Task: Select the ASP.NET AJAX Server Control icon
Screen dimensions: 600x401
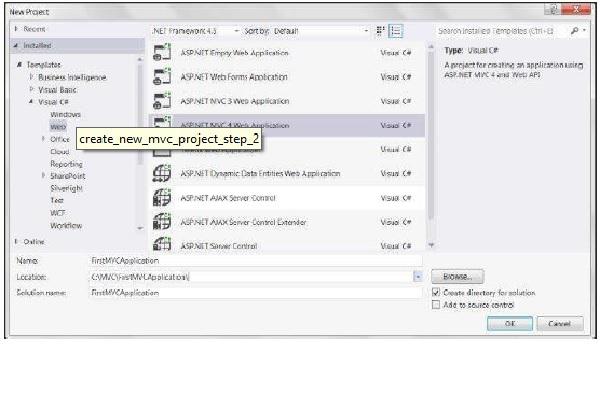Action: [x=163, y=198]
